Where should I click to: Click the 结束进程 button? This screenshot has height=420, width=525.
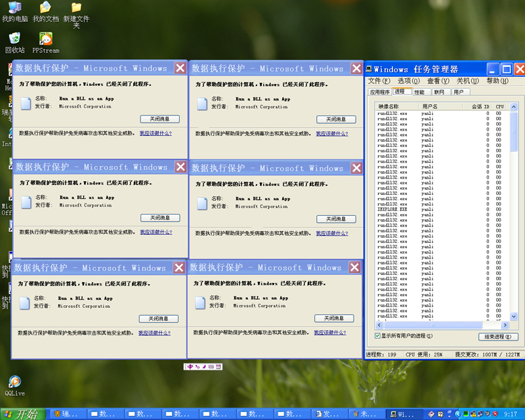coord(498,337)
